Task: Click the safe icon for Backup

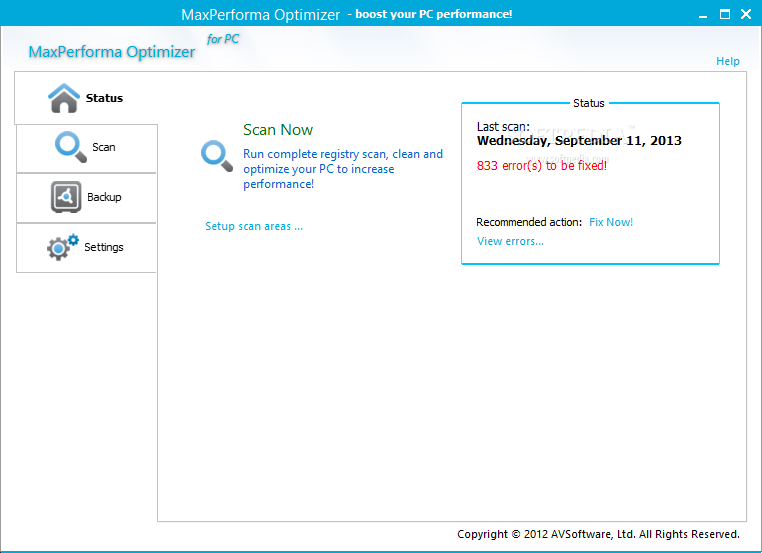Action: (x=66, y=197)
